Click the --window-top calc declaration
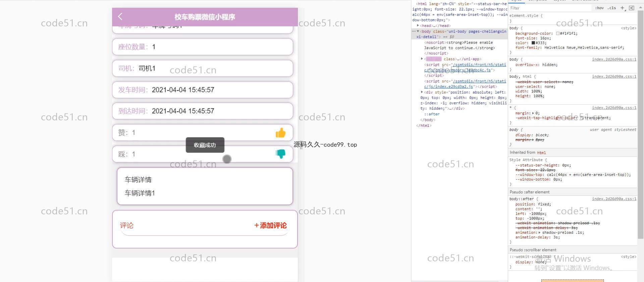This screenshot has height=282, width=644. [573, 175]
